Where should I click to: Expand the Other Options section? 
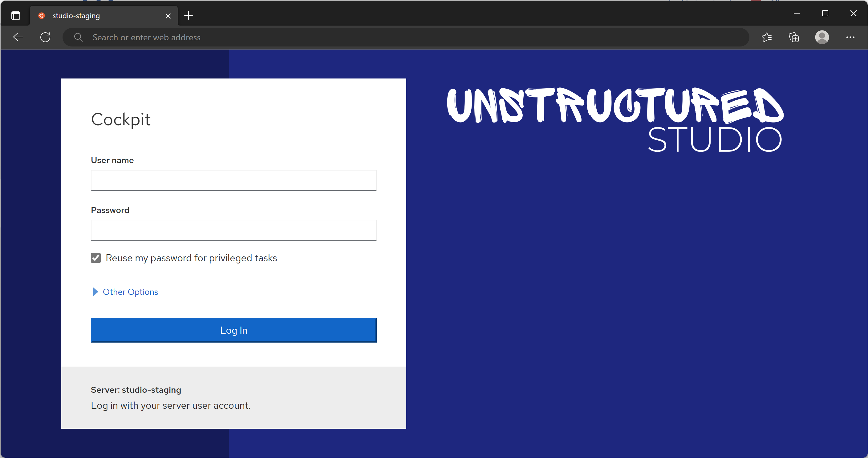124,292
